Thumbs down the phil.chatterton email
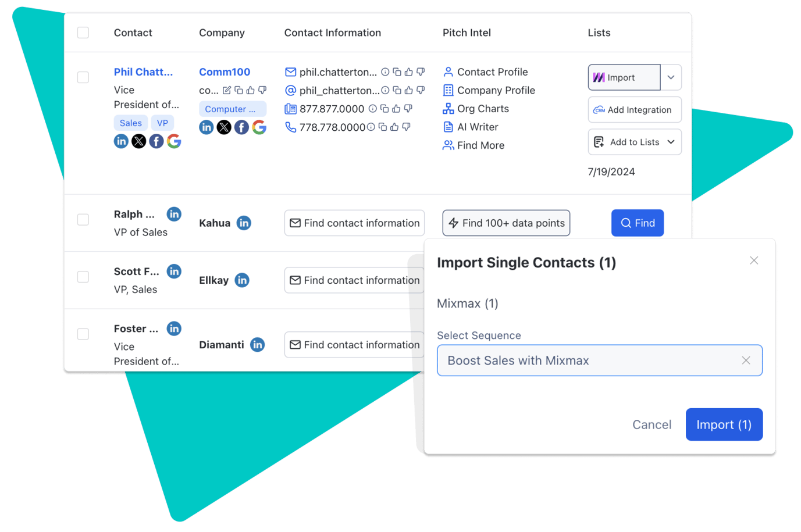 coord(421,72)
